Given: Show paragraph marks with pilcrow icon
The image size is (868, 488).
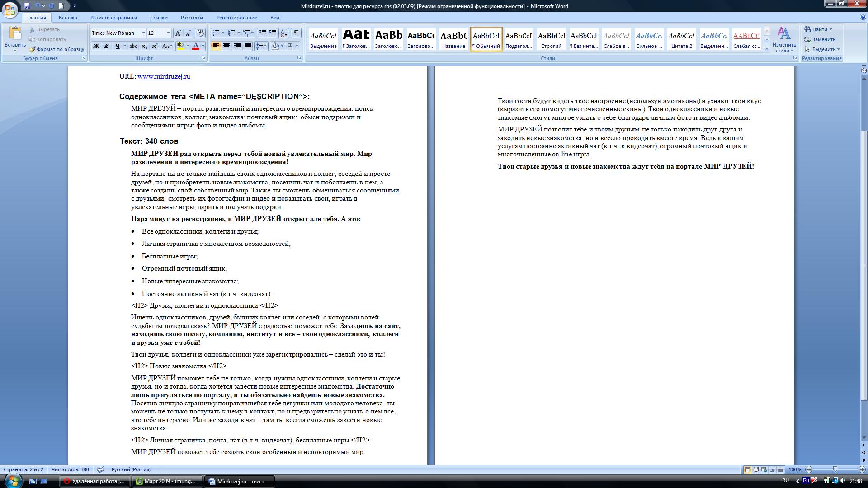Looking at the screenshot, I should [296, 33].
